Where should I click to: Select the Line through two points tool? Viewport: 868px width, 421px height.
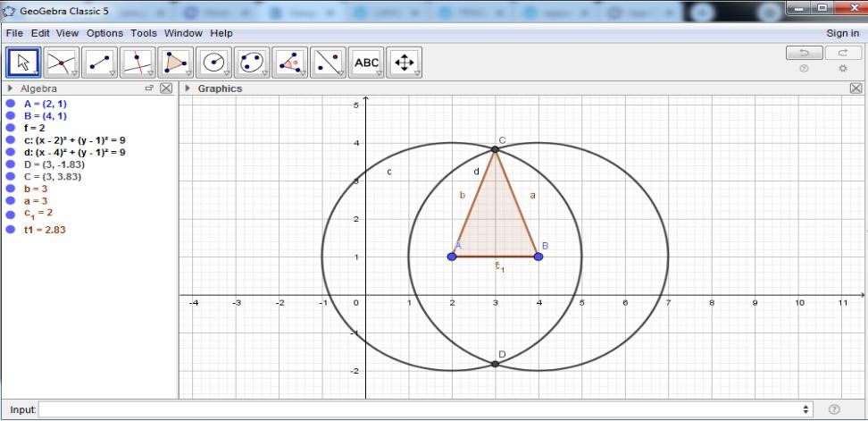(x=100, y=63)
